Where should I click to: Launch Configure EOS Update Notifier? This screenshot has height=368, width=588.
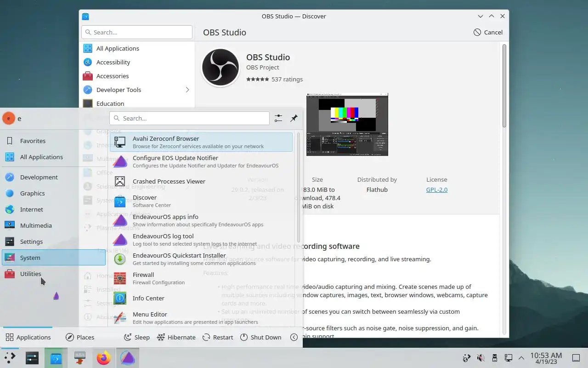click(x=201, y=161)
